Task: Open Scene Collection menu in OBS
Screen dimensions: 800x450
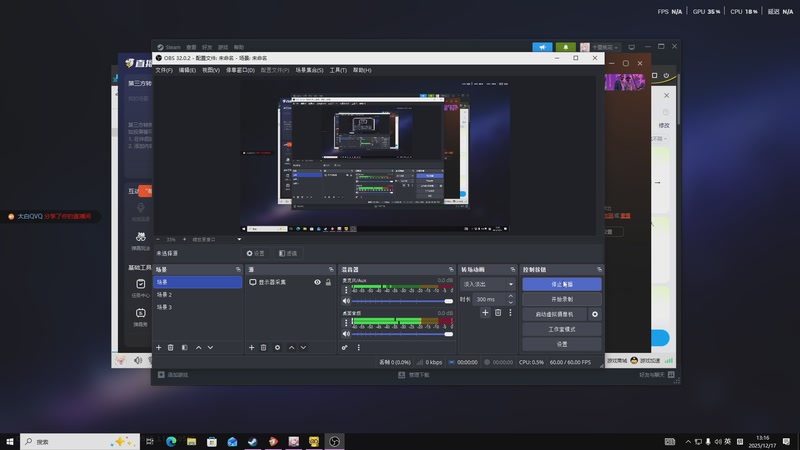Action: point(309,70)
